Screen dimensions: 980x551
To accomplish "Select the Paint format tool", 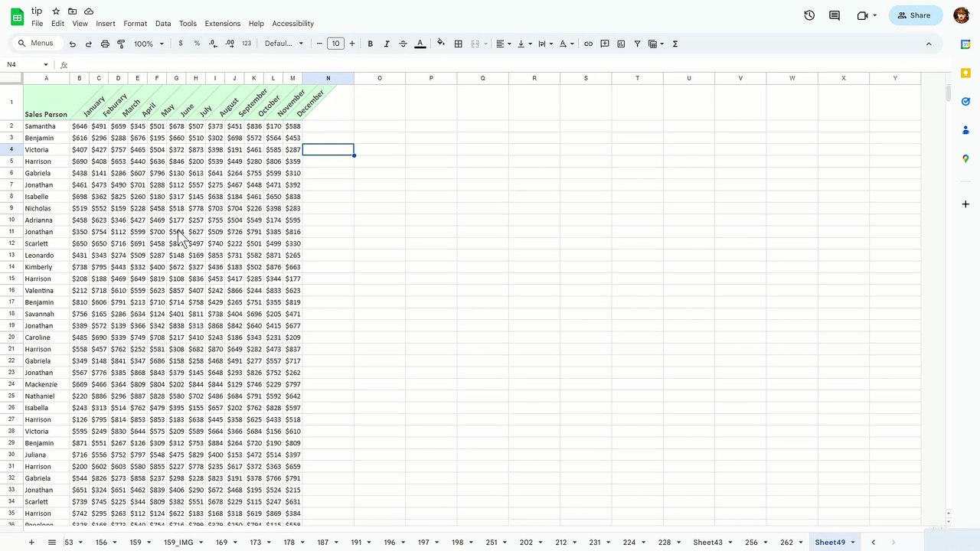I will [121, 44].
